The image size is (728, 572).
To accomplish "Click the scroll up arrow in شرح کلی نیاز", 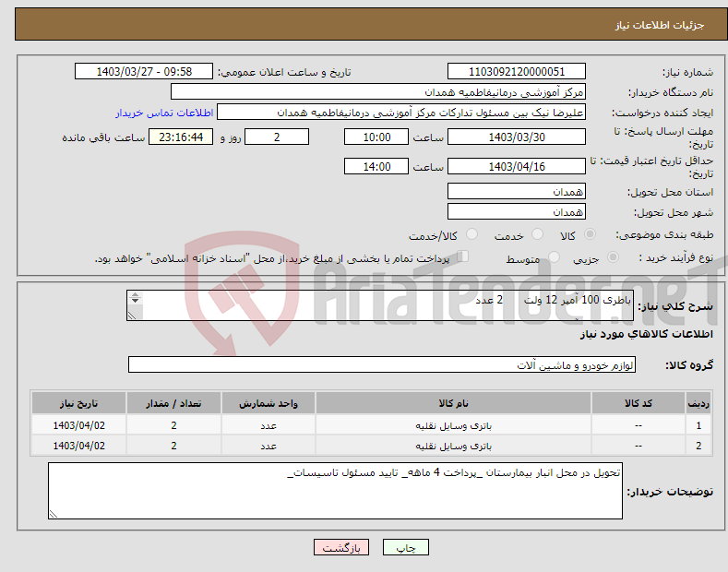I will tap(135, 295).
